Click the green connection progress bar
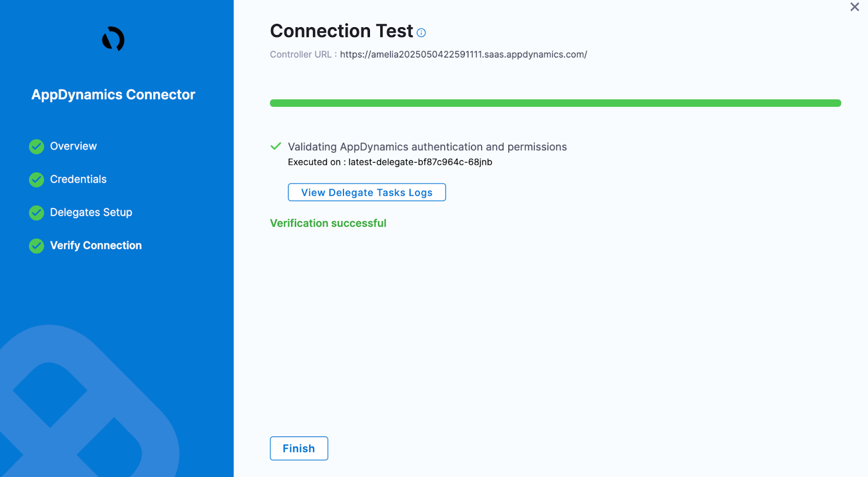Screen dimensions: 868x477 coord(555,103)
